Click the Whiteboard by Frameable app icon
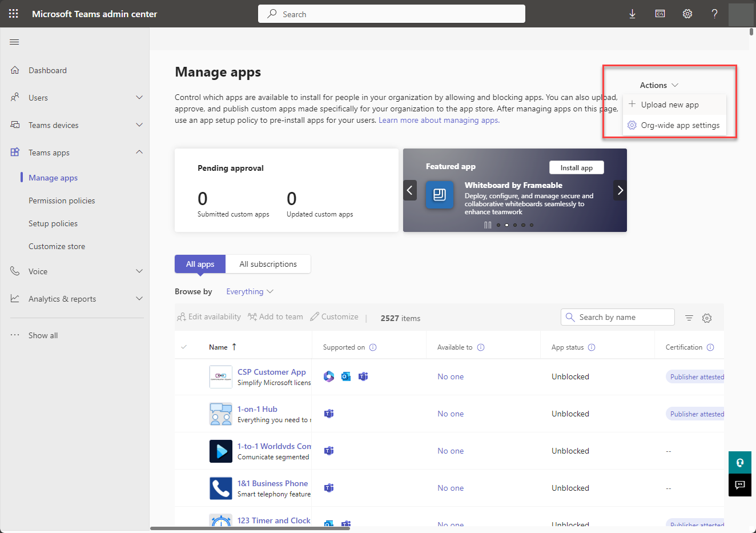Viewport: 756px width, 533px height. click(x=440, y=195)
